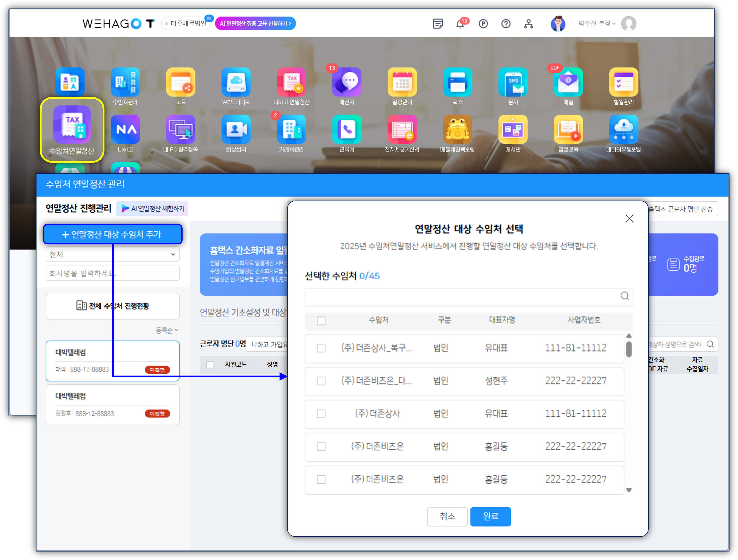Open the message list icon in header
Image resolution: width=738 pixels, height=560 pixels.
(x=438, y=24)
